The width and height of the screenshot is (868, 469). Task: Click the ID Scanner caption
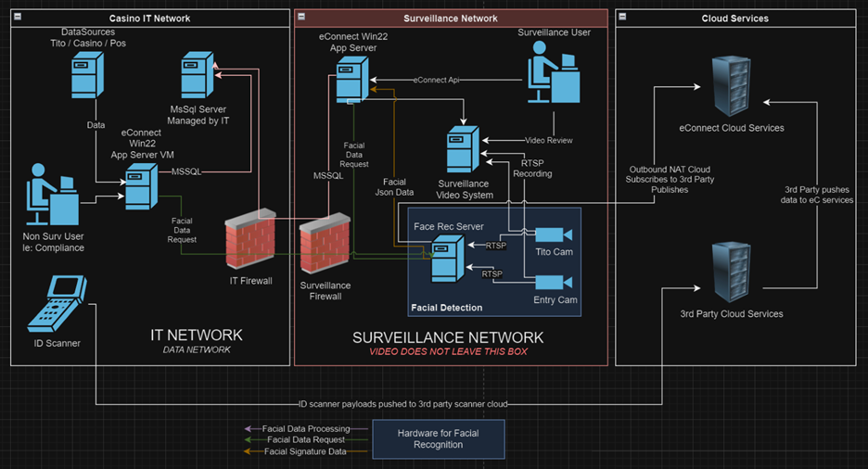coord(57,344)
